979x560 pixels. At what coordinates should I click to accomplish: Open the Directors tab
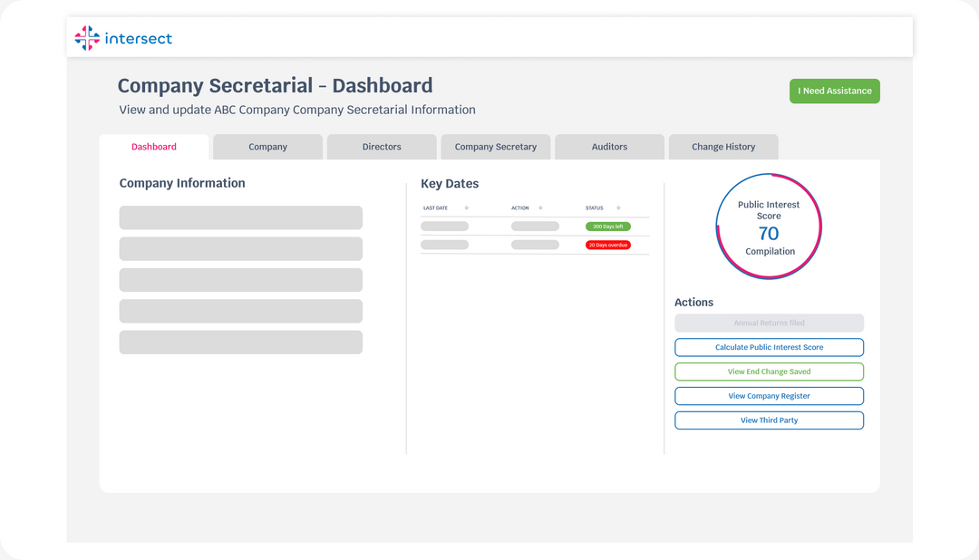pyautogui.click(x=382, y=147)
